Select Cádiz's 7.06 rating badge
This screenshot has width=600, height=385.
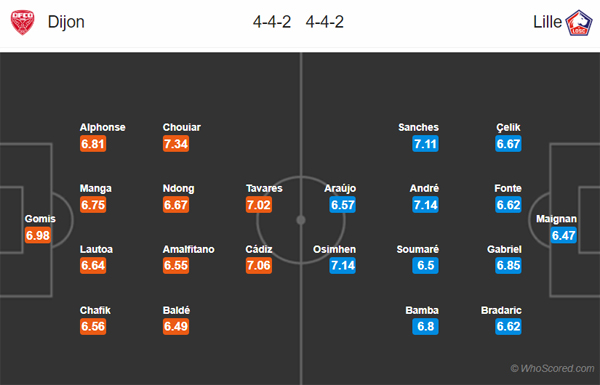(x=259, y=265)
